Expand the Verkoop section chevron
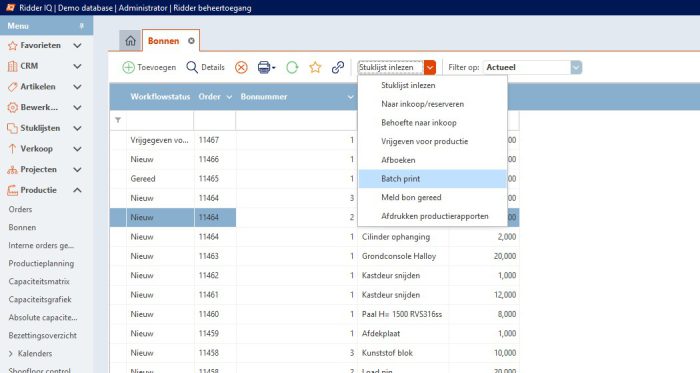 point(77,149)
